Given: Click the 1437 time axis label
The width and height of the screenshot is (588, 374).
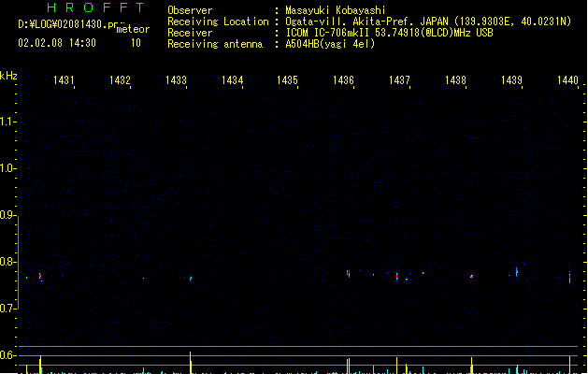Looking at the screenshot, I should coord(399,80).
